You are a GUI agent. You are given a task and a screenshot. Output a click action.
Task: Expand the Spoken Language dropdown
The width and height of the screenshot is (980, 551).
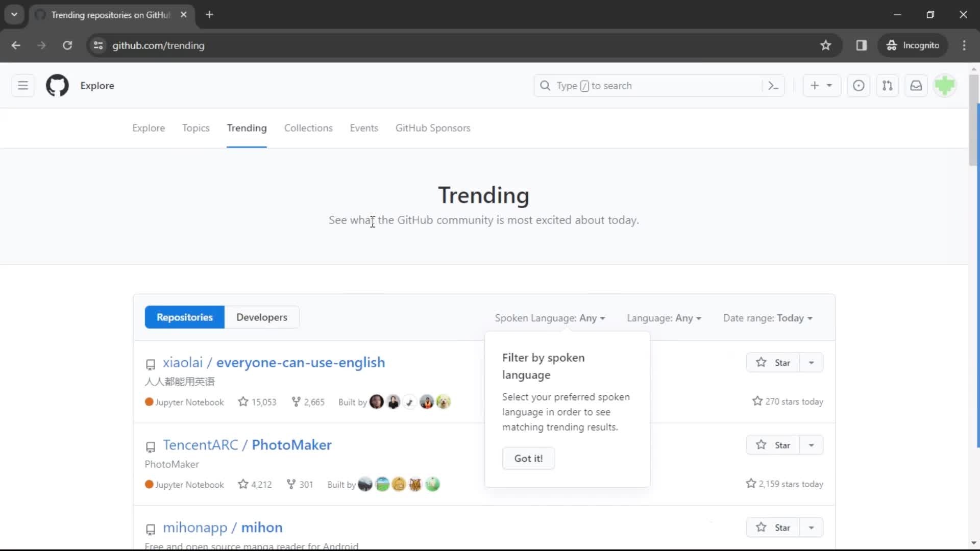coord(549,317)
